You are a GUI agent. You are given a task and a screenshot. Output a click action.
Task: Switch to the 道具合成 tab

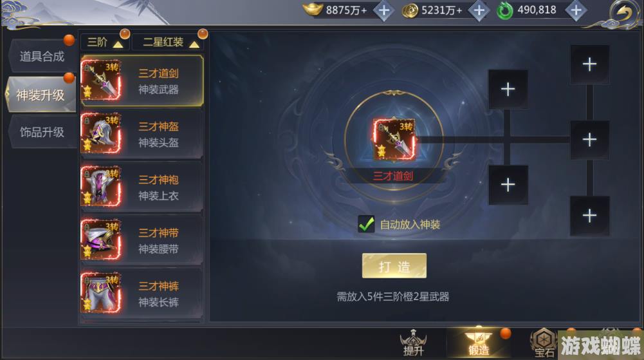[42, 56]
